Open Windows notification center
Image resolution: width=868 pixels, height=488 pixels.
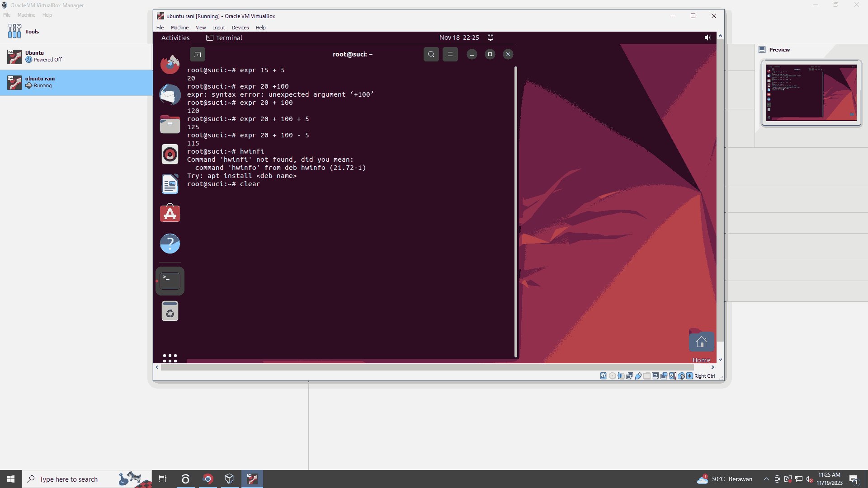[x=854, y=479]
